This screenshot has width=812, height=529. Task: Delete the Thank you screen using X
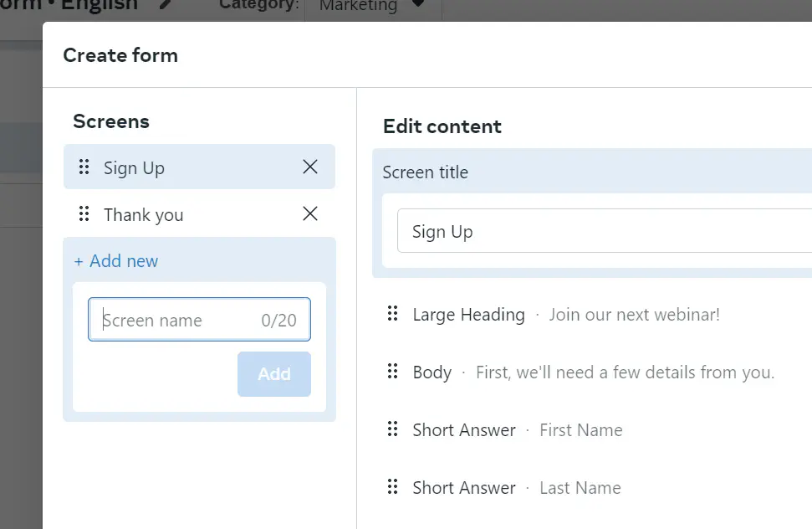point(310,214)
